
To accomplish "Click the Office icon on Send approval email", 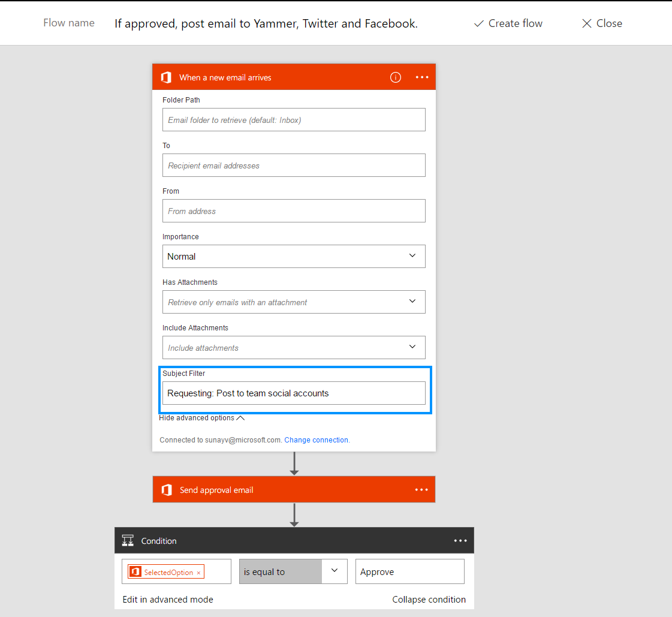I will [x=167, y=490].
